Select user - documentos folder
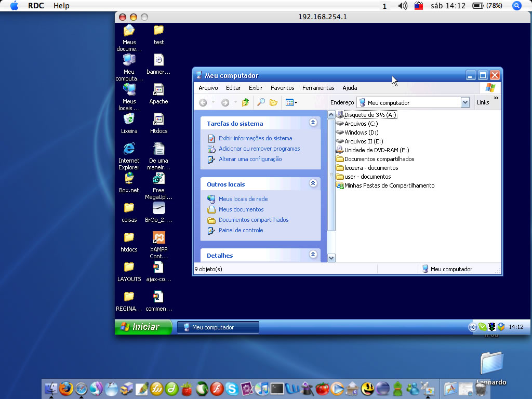The height and width of the screenshot is (399, 532). (363, 177)
